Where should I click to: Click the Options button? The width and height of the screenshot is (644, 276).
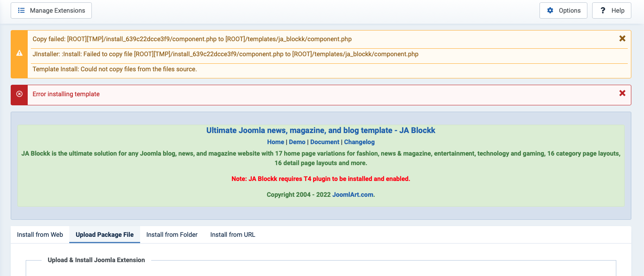(x=563, y=10)
